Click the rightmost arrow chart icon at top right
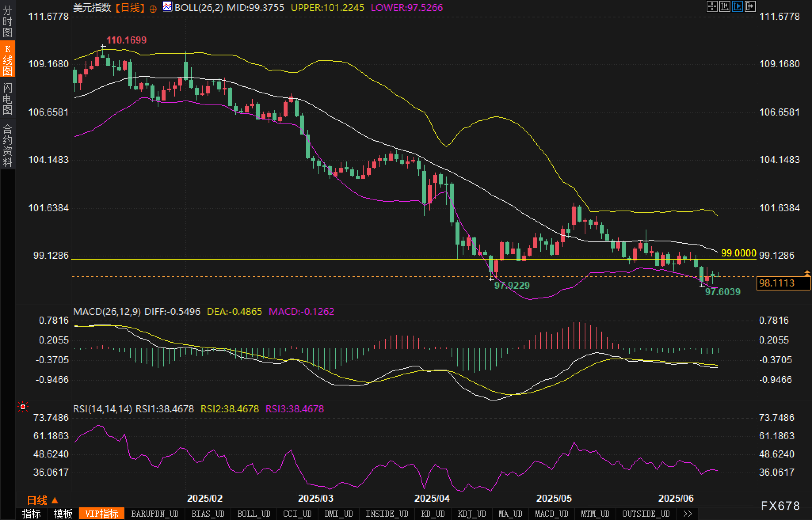Viewport: 812px width, 520px height. 750,6
